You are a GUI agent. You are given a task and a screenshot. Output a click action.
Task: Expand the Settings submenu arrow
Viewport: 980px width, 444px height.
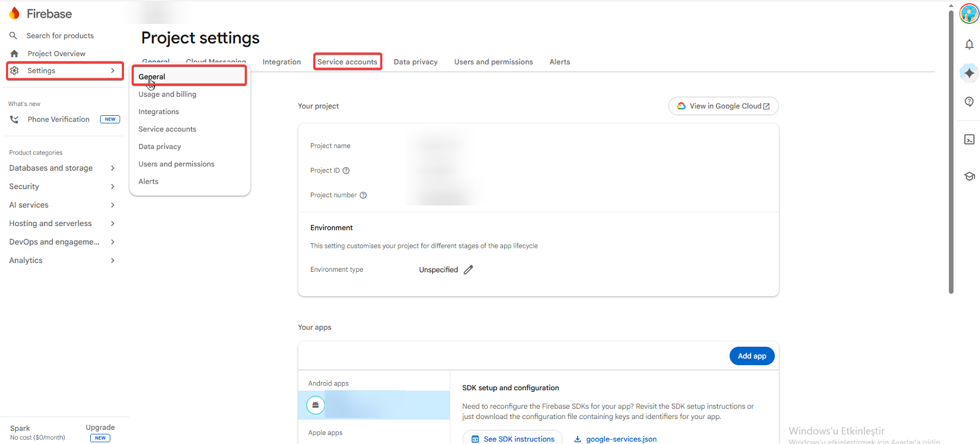pyautogui.click(x=113, y=71)
